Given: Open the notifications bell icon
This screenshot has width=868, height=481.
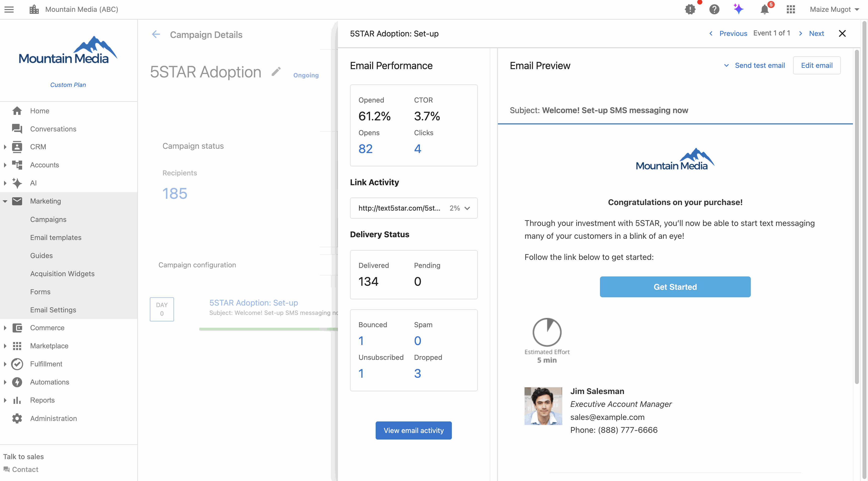Looking at the screenshot, I should [765, 10].
